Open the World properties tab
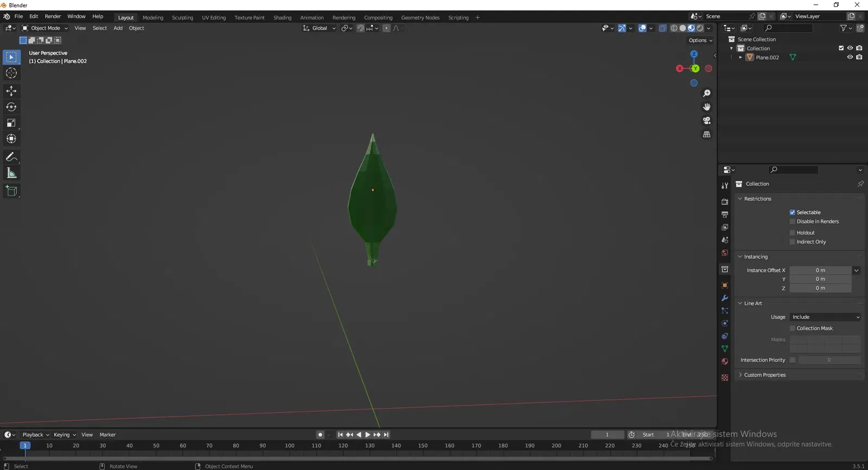The height and width of the screenshot is (470, 868). click(725, 253)
